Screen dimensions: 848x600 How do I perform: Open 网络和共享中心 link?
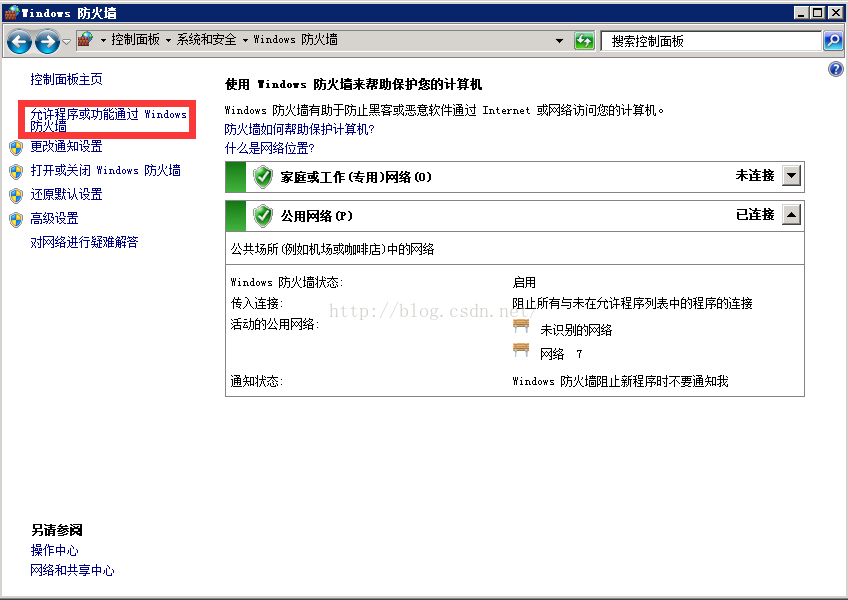[72, 570]
